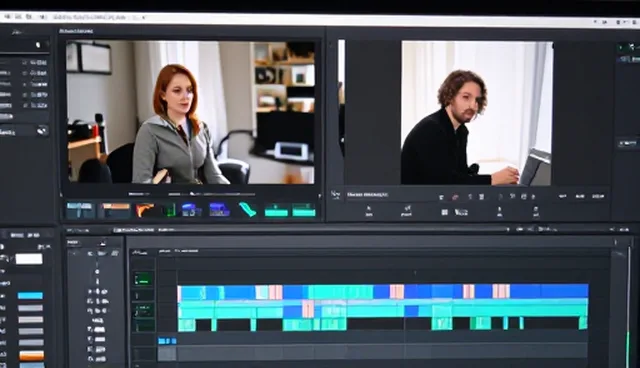
Task: Select the tab label above the left preview monitor
Action: (x=76, y=31)
